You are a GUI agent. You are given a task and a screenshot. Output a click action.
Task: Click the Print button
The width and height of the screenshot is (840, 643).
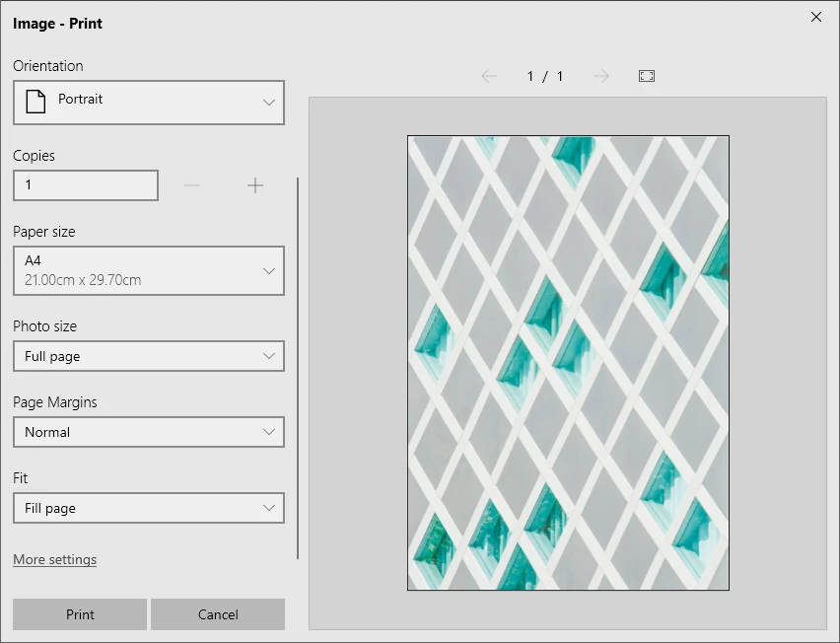79,613
